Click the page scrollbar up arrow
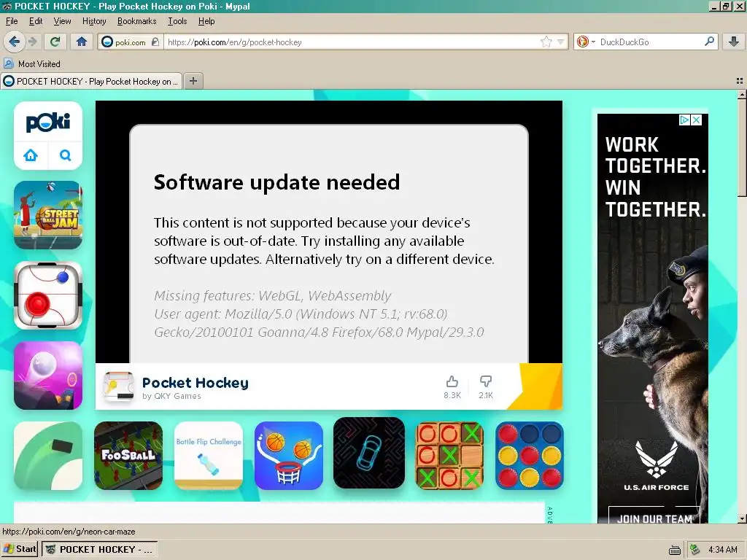Image resolution: width=747 pixels, height=560 pixels. point(742,94)
